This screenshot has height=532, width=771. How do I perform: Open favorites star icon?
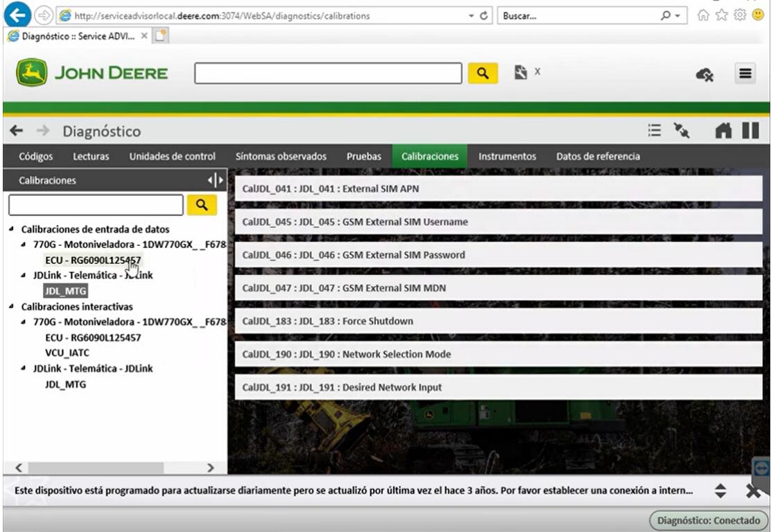(721, 15)
